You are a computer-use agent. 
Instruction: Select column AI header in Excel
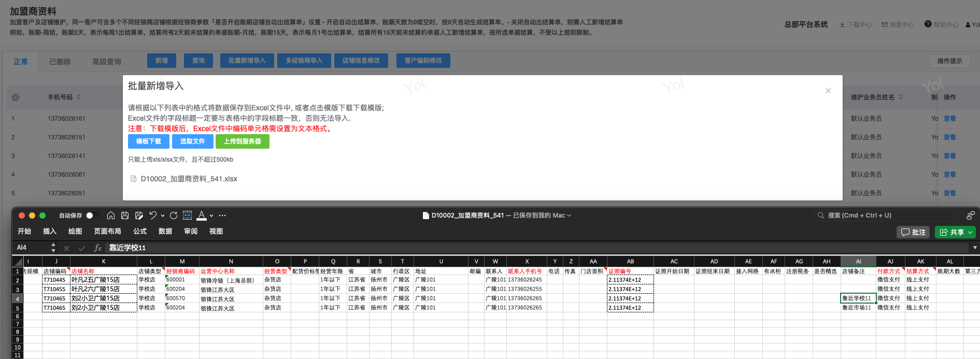point(858,262)
